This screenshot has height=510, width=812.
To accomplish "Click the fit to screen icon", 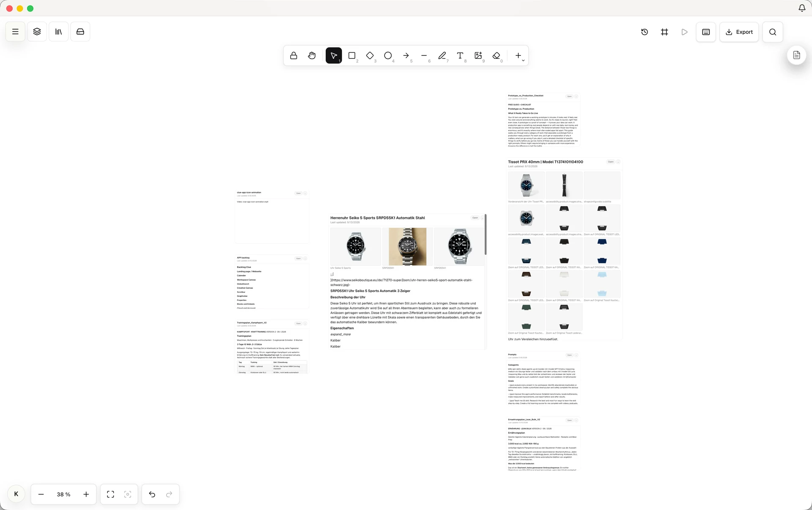I will point(110,494).
